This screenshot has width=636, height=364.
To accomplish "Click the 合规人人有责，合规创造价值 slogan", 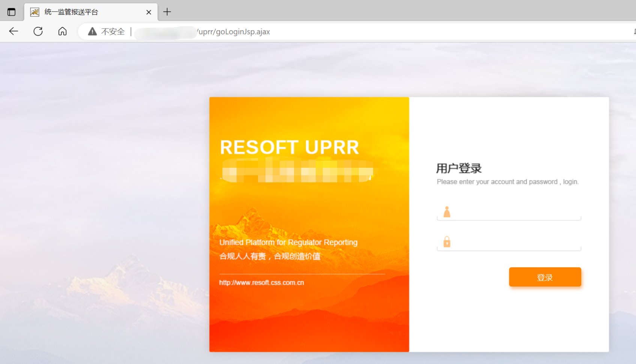I will [270, 257].
